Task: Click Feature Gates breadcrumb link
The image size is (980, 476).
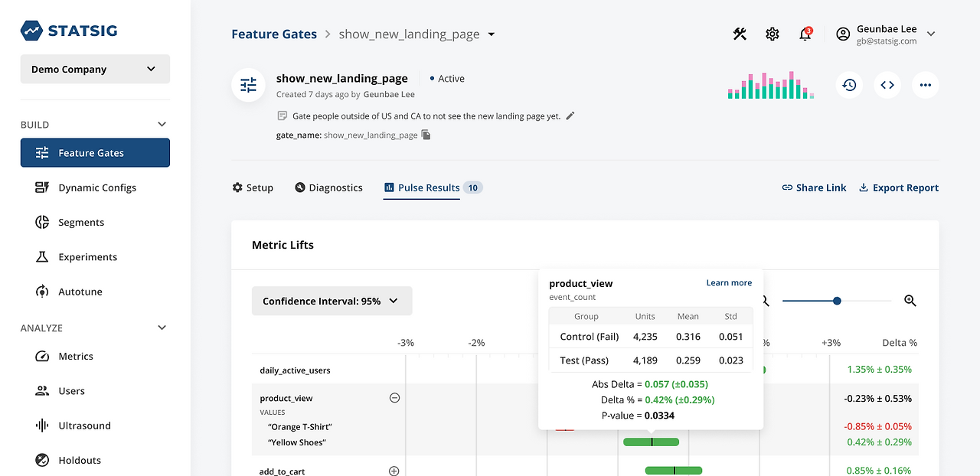Action: (274, 34)
